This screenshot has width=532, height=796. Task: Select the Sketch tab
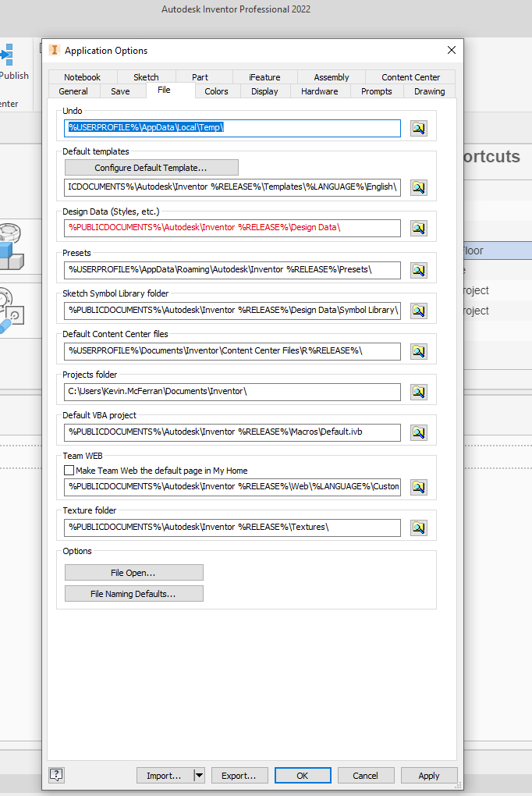tap(146, 77)
